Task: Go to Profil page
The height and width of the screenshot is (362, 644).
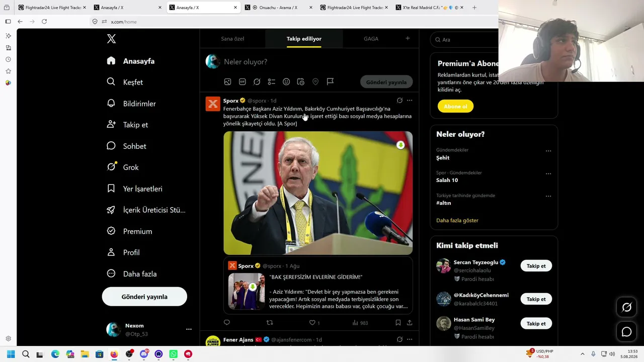Action: click(x=124, y=252)
